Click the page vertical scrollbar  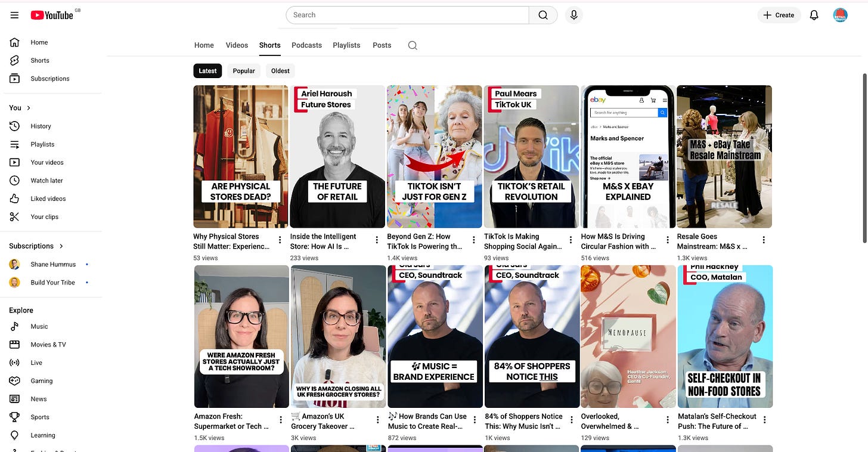tap(865, 158)
